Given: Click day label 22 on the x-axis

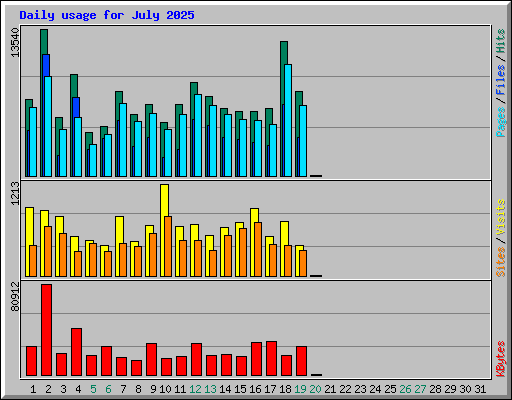Looking at the screenshot, I should [x=345, y=389].
